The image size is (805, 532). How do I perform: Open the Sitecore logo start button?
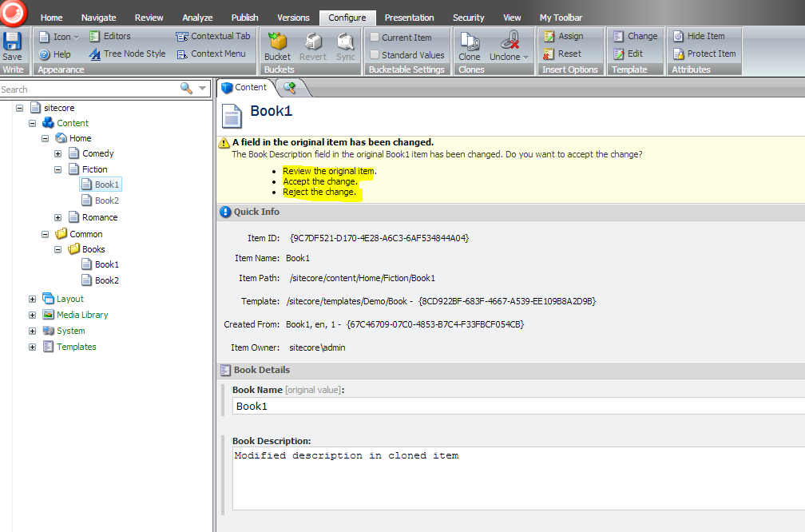pyautogui.click(x=13, y=13)
